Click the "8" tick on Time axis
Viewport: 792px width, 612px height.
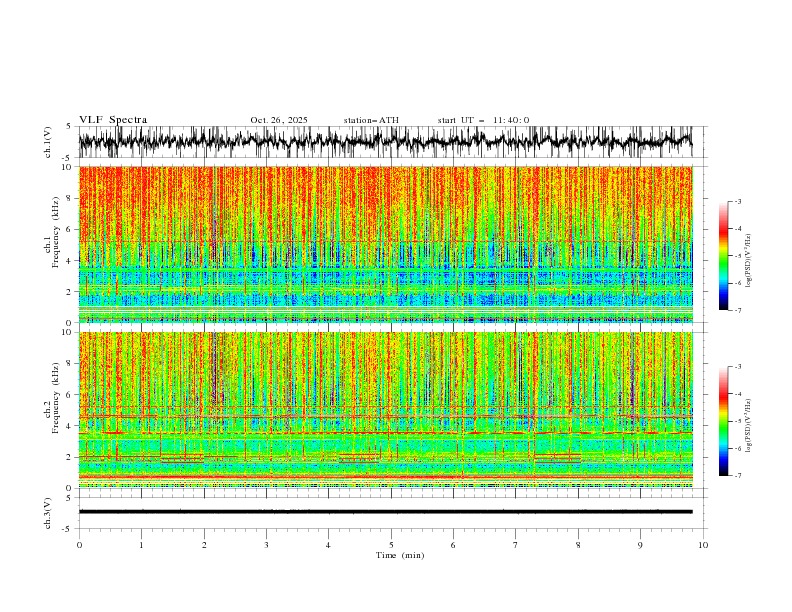point(578,545)
